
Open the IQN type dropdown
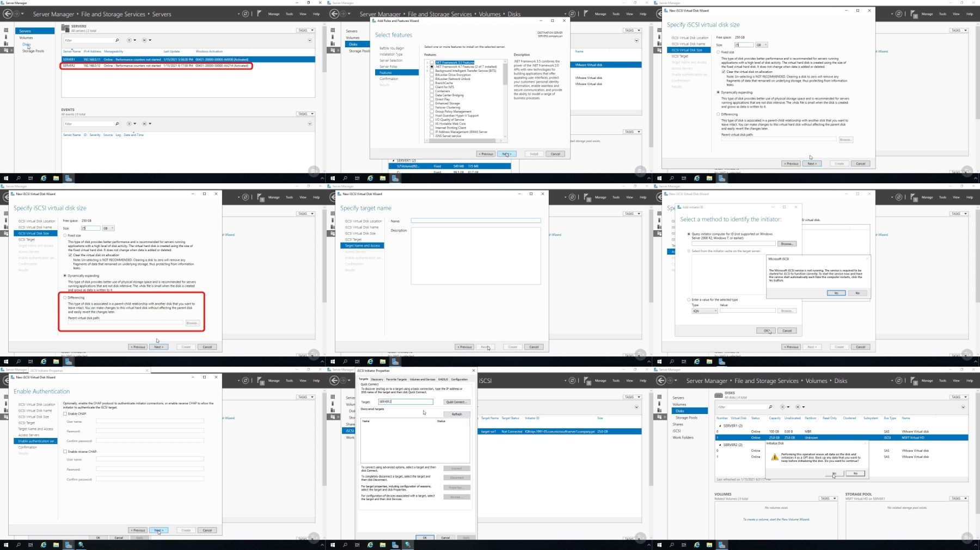[705, 311]
